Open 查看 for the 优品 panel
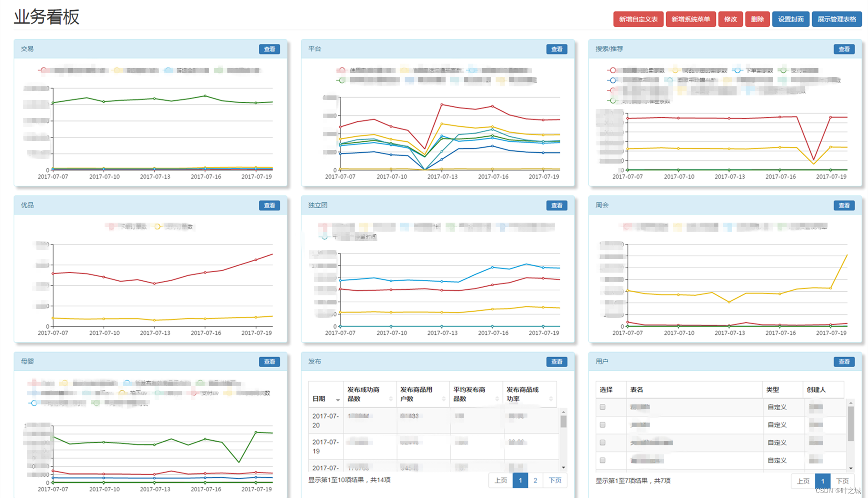Image resolution: width=868 pixels, height=498 pixels. click(x=270, y=205)
